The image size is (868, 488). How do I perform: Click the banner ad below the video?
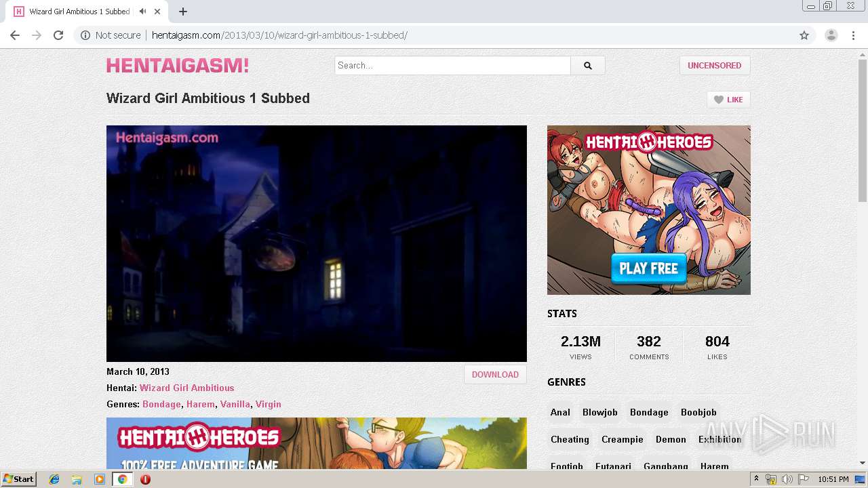point(317,443)
